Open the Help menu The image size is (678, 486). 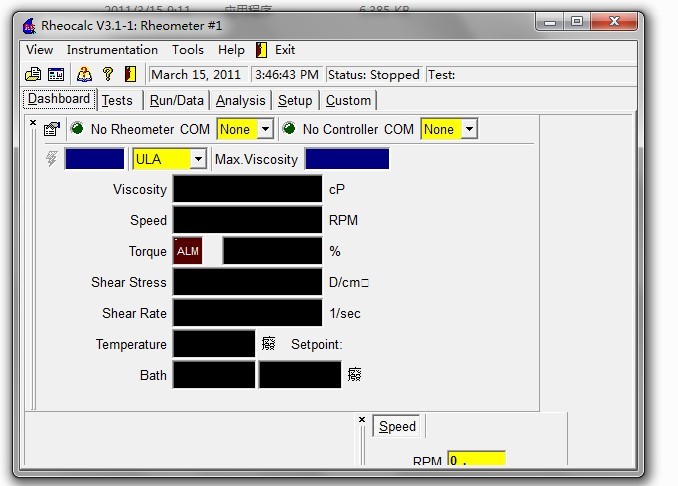point(231,50)
